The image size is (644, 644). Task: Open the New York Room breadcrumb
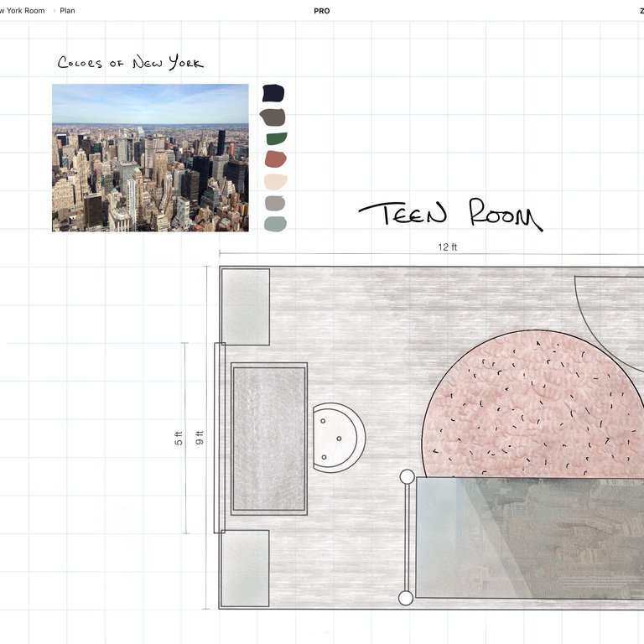point(22,11)
